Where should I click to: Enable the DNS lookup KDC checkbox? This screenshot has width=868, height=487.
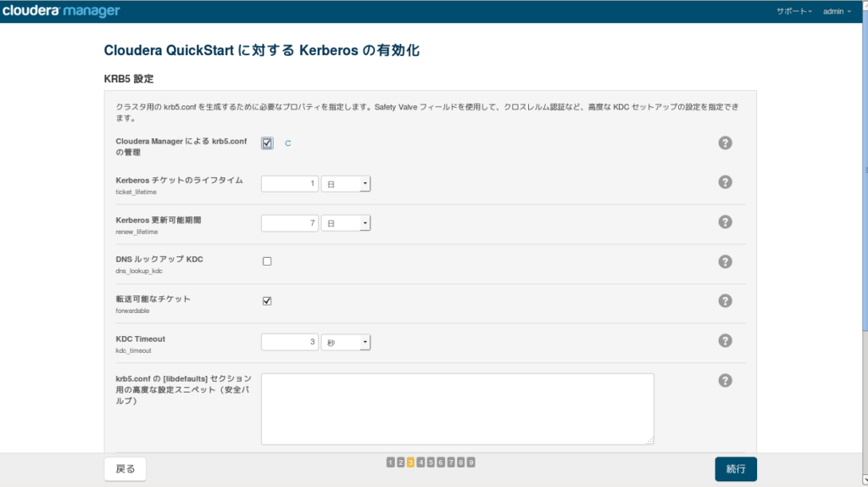pyautogui.click(x=267, y=261)
